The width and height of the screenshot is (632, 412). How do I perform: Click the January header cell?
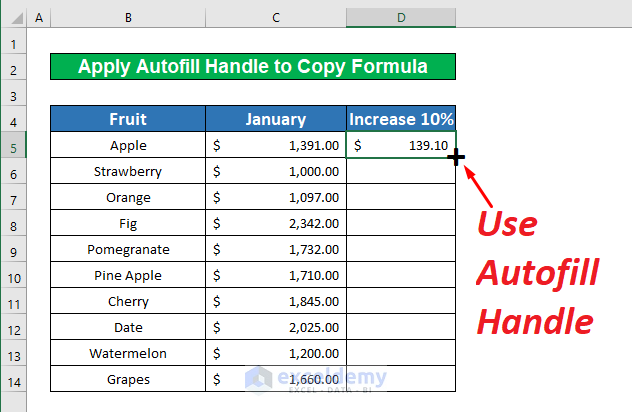pyautogui.click(x=276, y=119)
